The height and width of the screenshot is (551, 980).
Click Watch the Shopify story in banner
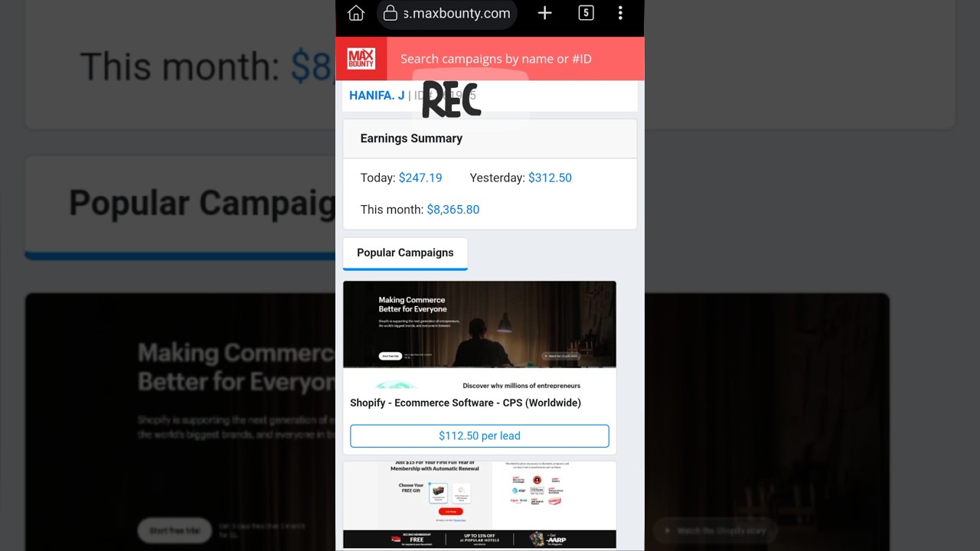561,356
